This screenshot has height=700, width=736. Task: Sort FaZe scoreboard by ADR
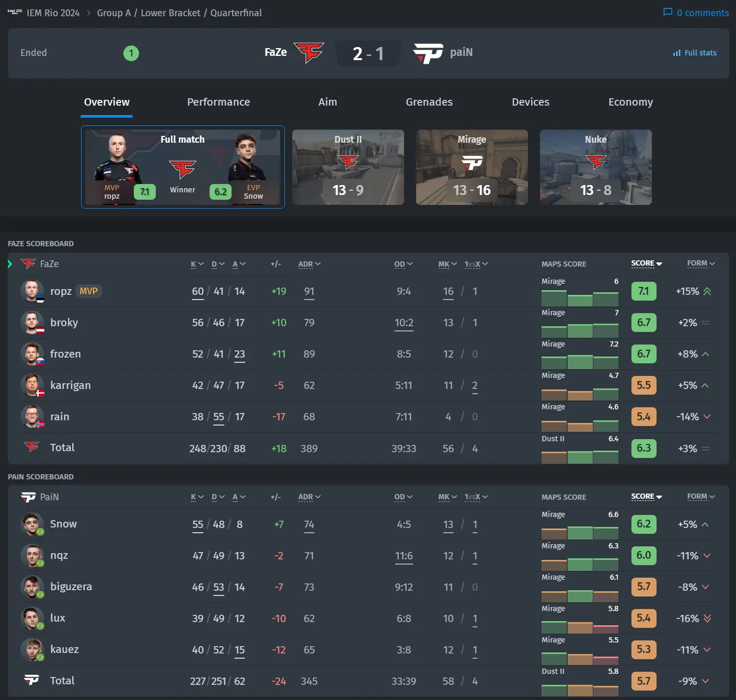click(309, 264)
